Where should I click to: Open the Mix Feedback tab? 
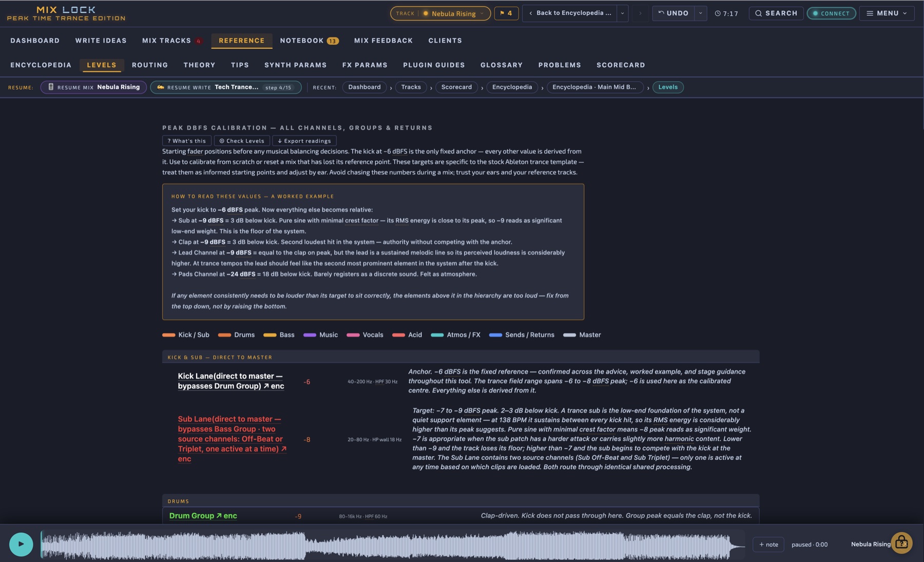click(383, 41)
